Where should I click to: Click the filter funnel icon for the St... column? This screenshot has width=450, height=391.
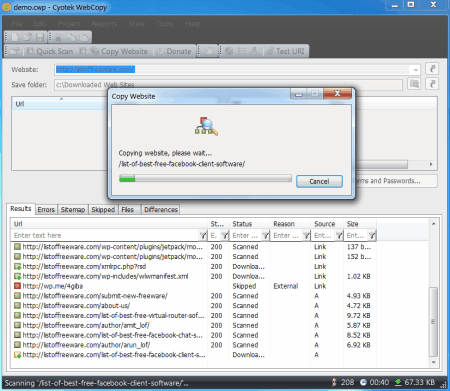pyautogui.click(x=225, y=236)
